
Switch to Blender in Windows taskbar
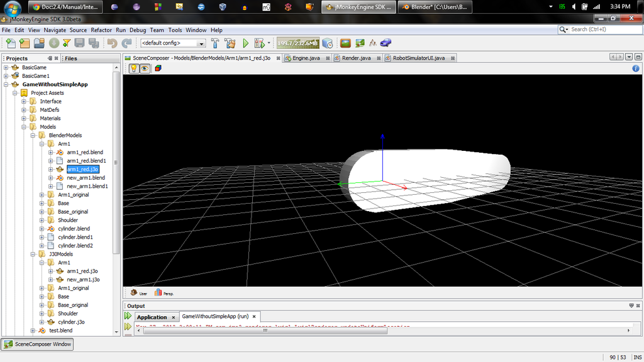pos(434,7)
